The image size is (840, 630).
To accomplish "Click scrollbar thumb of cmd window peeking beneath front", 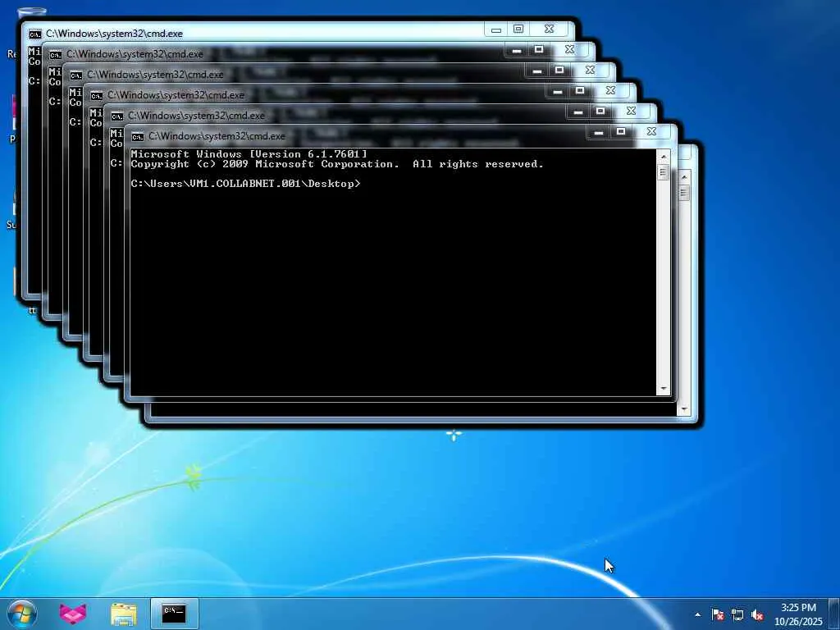I will click(x=683, y=193).
